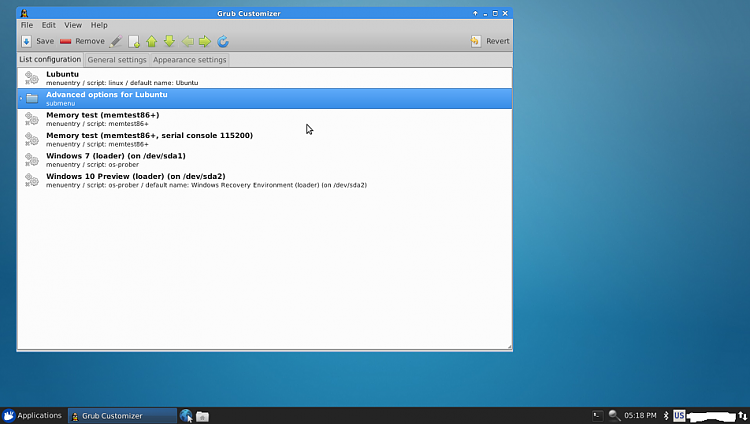Open the View menu
The width and height of the screenshot is (750, 424).
point(73,25)
